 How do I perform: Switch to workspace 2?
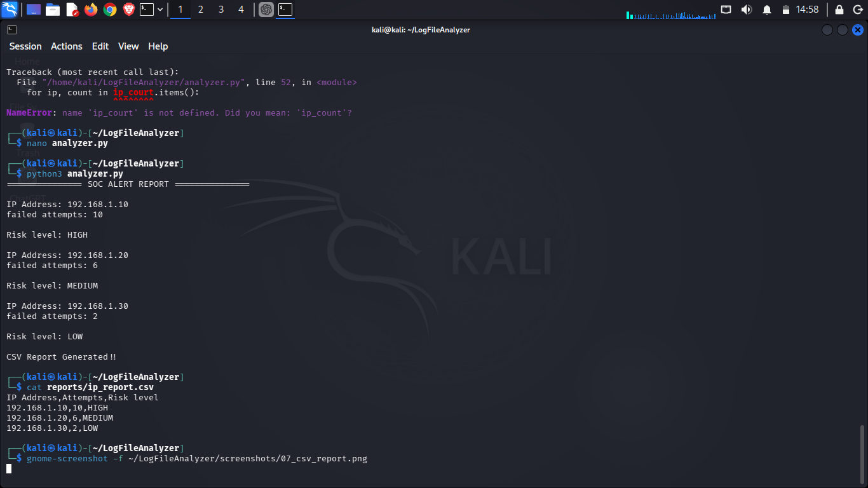[201, 10]
